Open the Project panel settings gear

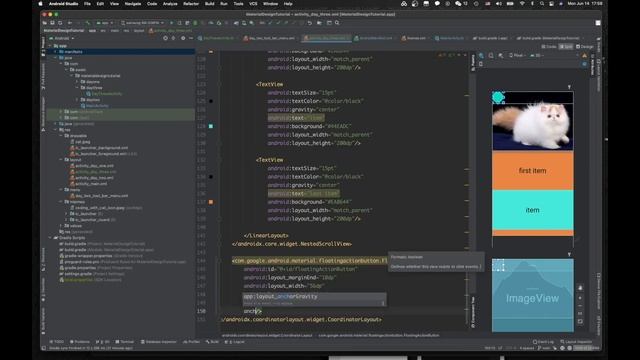point(183,38)
